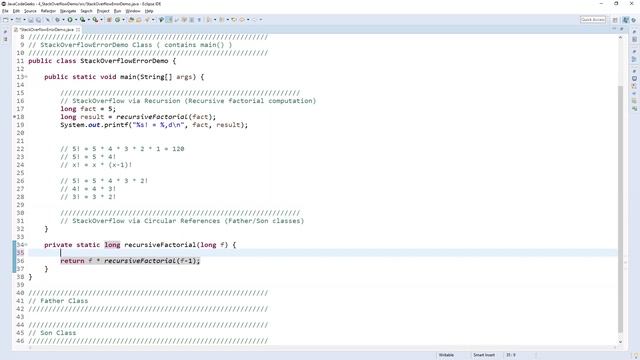Click the Save All toolbar icon
This screenshot has height=360, width=640.
tap(39, 20)
